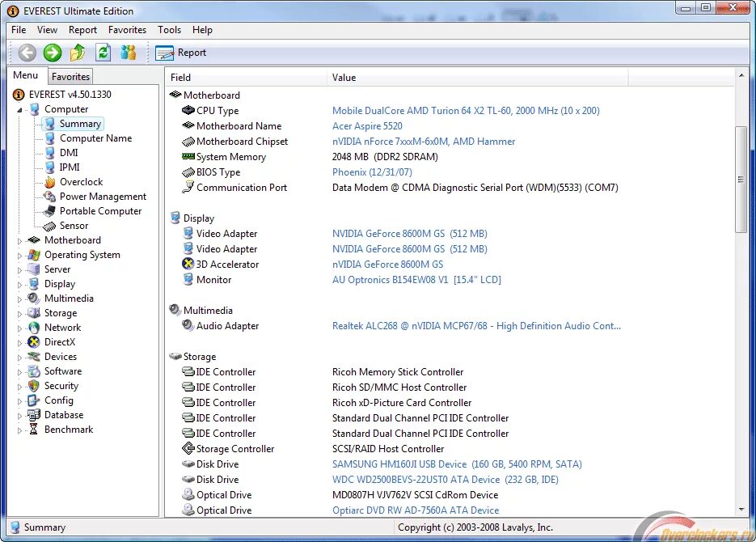The height and width of the screenshot is (542, 756).
Task: Click the Refresh toolbar icon
Action: (103, 53)
